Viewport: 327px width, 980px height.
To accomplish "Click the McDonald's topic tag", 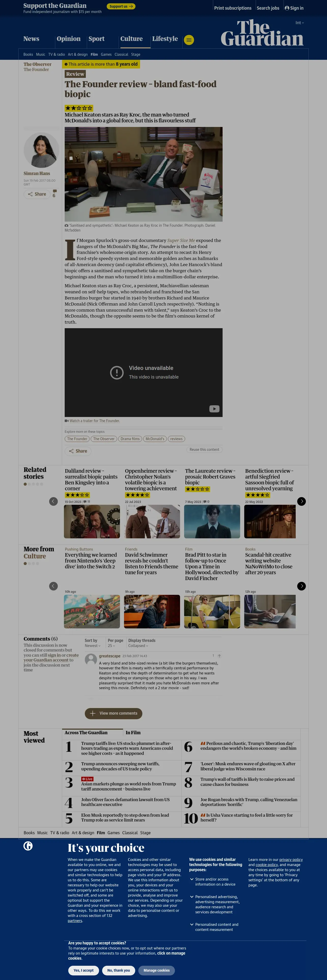I will click(x=155, y=439).
